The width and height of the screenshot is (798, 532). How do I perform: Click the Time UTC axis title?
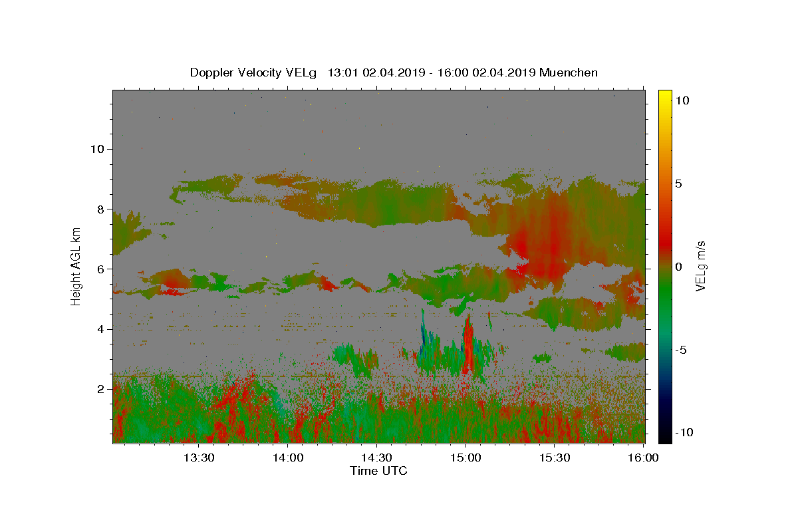click(378, 471)
